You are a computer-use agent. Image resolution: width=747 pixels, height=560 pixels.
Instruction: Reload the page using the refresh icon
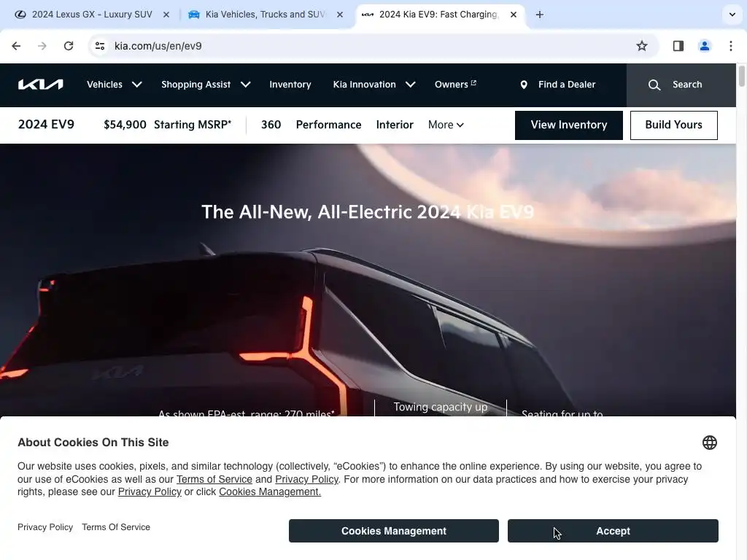click(x=69, y=46)
